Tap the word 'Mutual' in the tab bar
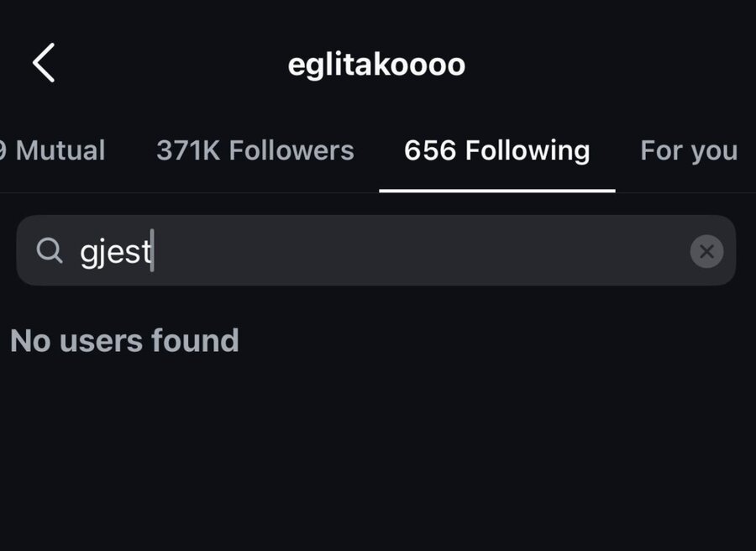The height and width of the screenshot is (551, 756). point(60,151)
